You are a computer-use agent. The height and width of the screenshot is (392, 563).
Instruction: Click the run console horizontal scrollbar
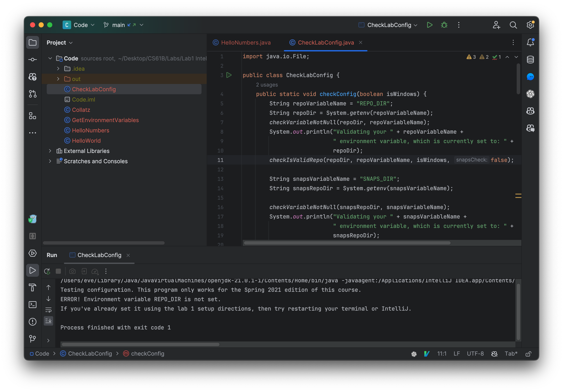point(140,344)
